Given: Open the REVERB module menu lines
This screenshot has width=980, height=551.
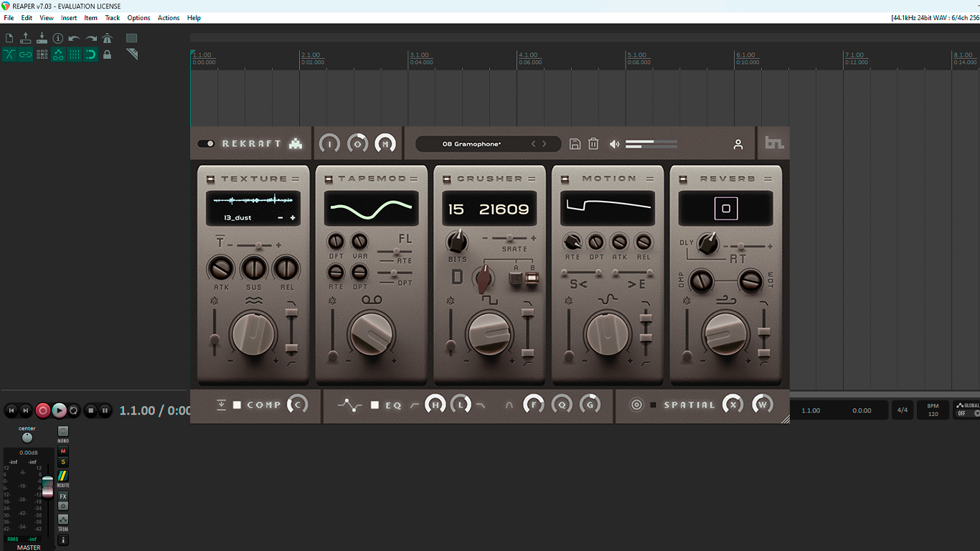Looking at the screenshot, I should pos(768,179).
